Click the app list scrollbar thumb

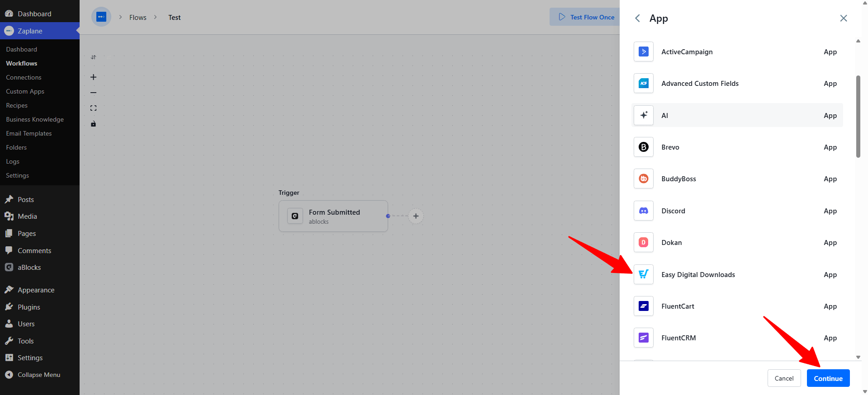(x=858, y=117)
